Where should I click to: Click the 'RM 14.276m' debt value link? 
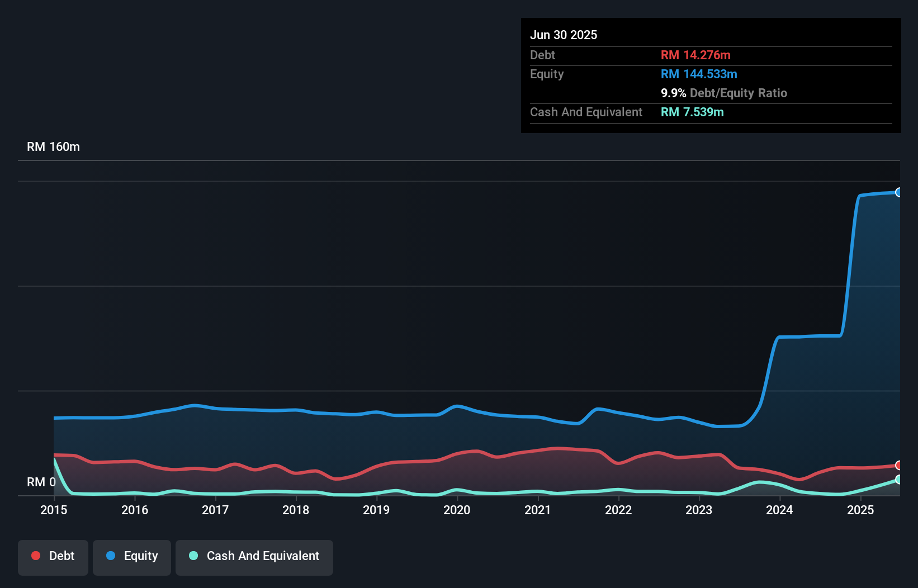click(x=695, y=55)
